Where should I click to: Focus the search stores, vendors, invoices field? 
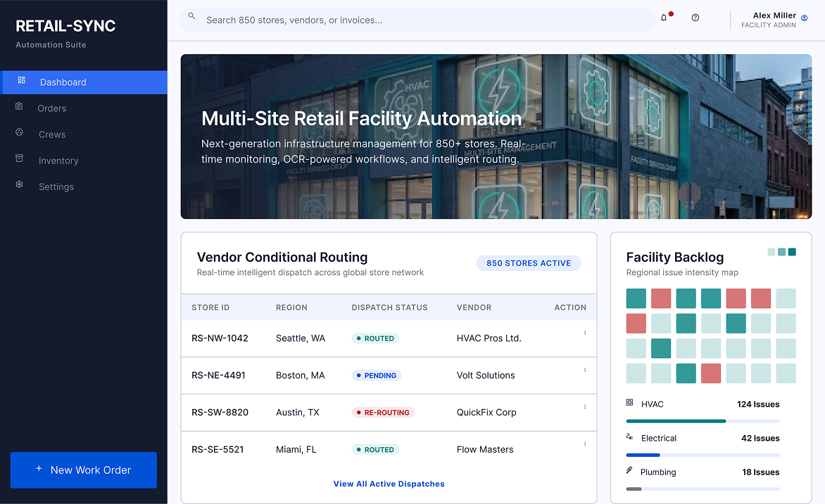pos(418,20)
